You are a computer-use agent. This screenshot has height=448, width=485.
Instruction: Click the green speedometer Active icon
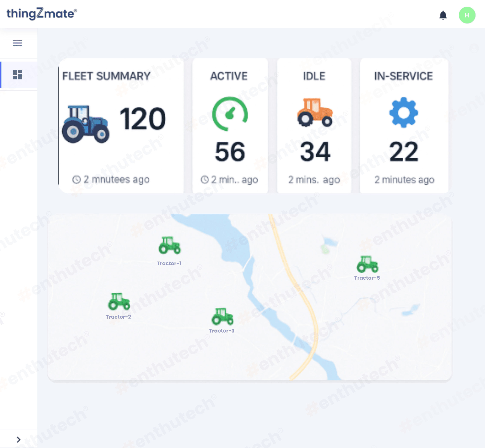230,114
